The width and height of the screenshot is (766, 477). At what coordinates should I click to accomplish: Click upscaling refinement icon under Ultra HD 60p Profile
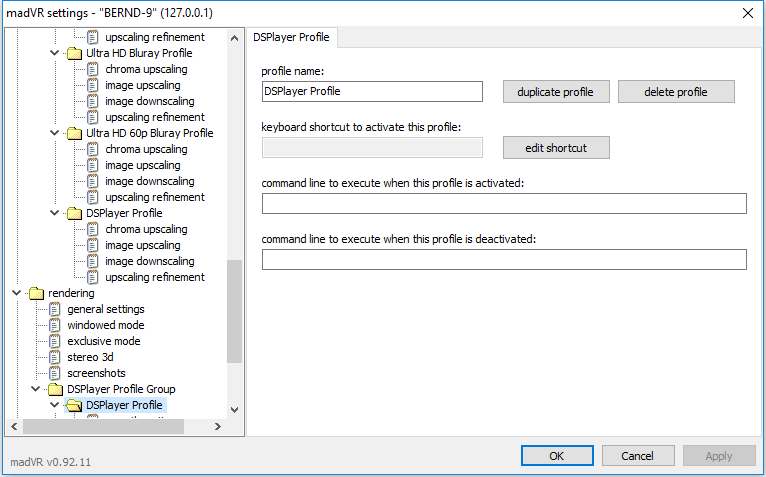click(x=93, y=197)
